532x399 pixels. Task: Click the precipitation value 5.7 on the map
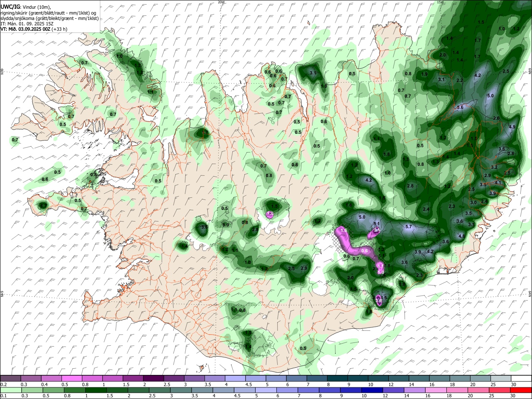[x=408, y=227]
